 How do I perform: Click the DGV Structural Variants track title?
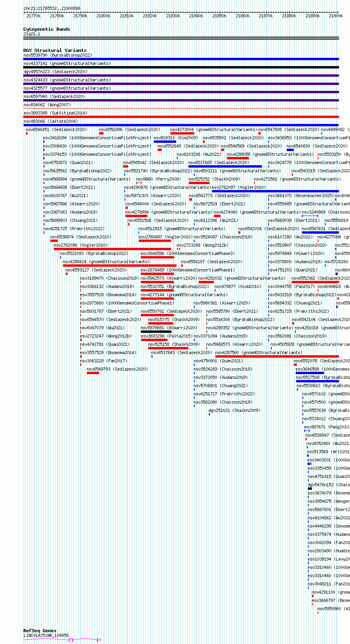55,50
